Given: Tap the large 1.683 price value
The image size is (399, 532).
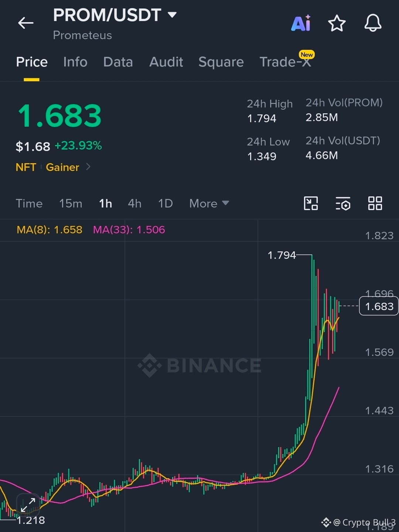Looking at the screenshot, I should pyautogui.click(x=59, y=116).
